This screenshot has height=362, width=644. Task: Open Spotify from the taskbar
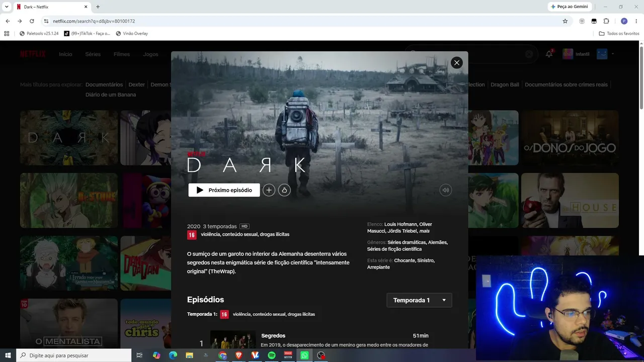coord(272,355)
